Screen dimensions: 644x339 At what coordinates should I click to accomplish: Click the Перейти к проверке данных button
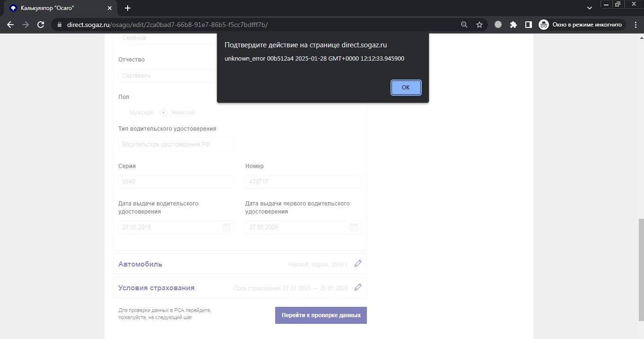coord(321,315)
